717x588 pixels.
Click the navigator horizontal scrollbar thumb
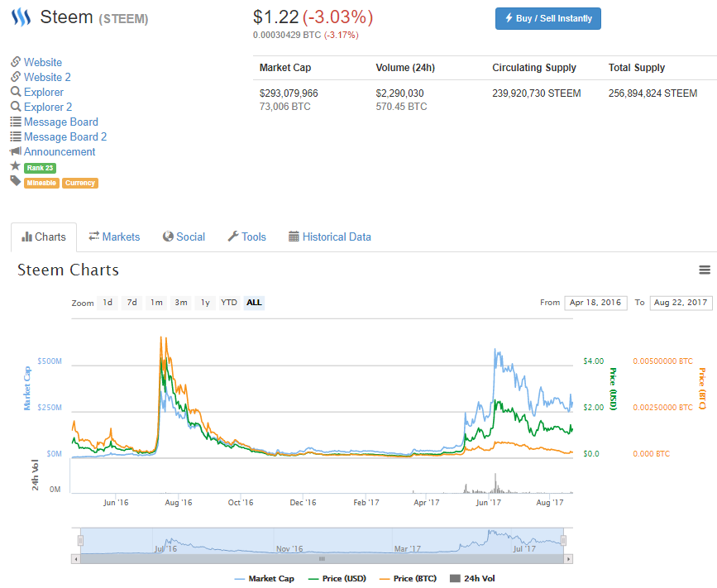pos(322,559)
